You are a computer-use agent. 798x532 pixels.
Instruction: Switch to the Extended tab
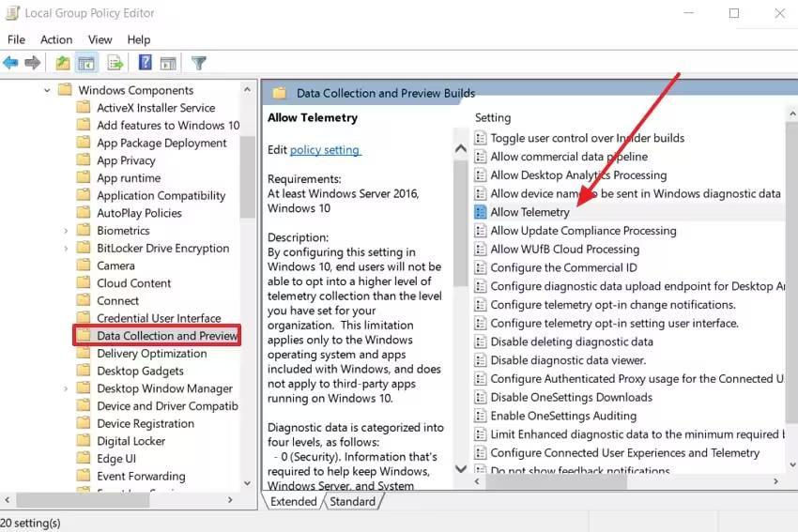pos(293,501)
